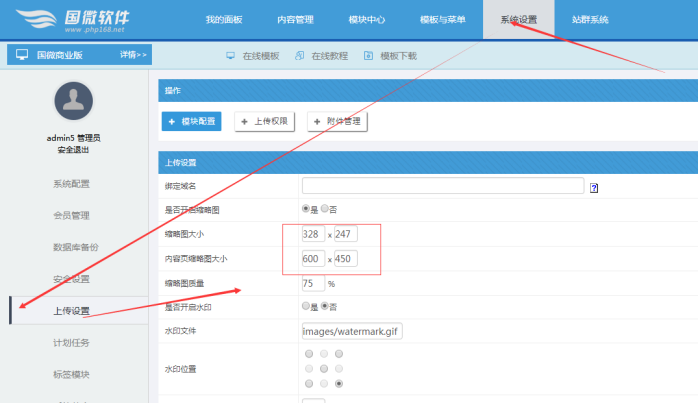Image resolution: width=698 pixels, height=403 pixels.
Task: Open 数据库备份 in the sidebar
Action: click(x=76, y=247)
